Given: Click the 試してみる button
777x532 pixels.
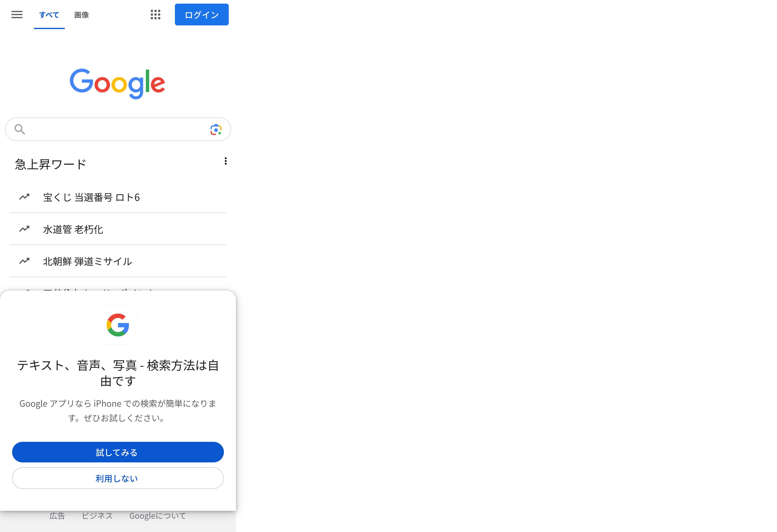Looking at the screenshot, I should click(118, 452).
